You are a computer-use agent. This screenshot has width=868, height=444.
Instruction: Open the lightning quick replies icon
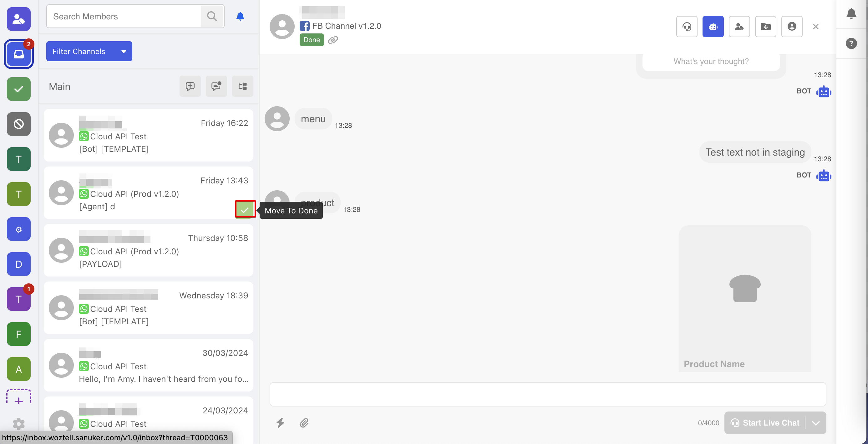coord(280,422)
